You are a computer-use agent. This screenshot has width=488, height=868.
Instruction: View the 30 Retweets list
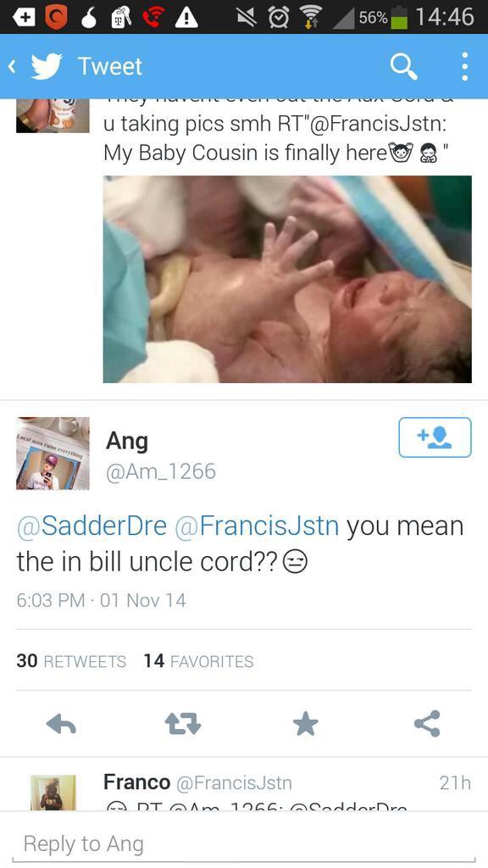coord(71,661)
